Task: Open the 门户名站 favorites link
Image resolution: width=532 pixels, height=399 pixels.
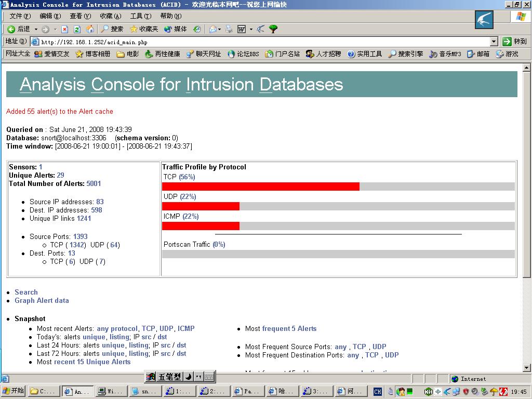Action: tap(283, 54)
